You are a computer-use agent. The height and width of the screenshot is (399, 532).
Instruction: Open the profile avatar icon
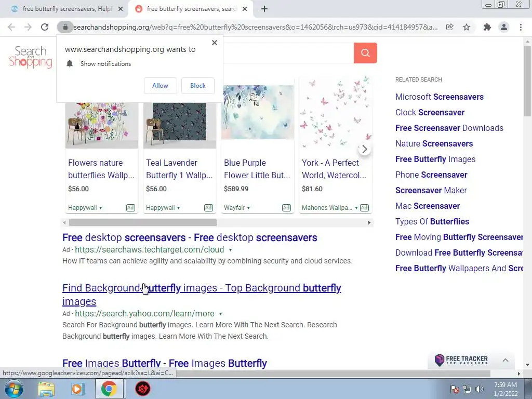(504, 27)
